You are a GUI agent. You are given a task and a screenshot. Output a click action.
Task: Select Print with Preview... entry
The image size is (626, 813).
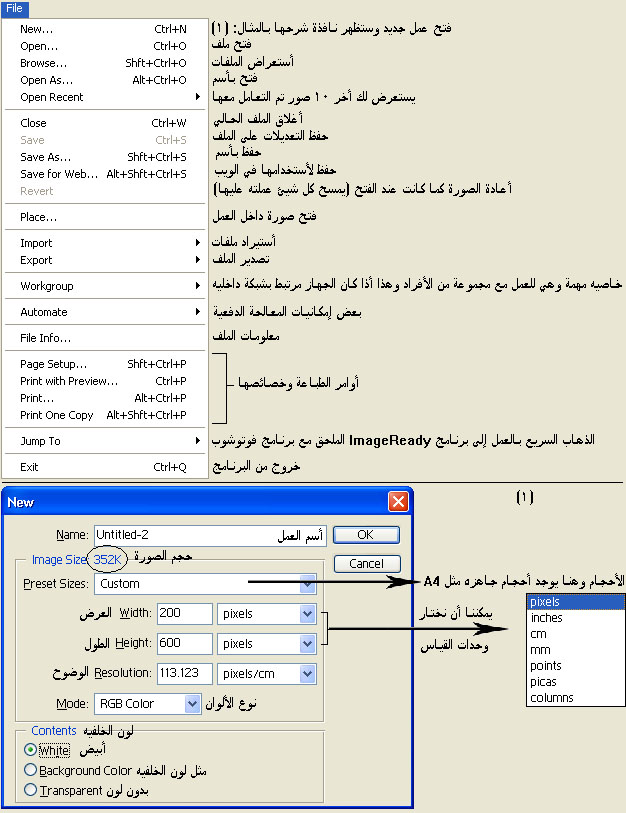click(104, 381)
